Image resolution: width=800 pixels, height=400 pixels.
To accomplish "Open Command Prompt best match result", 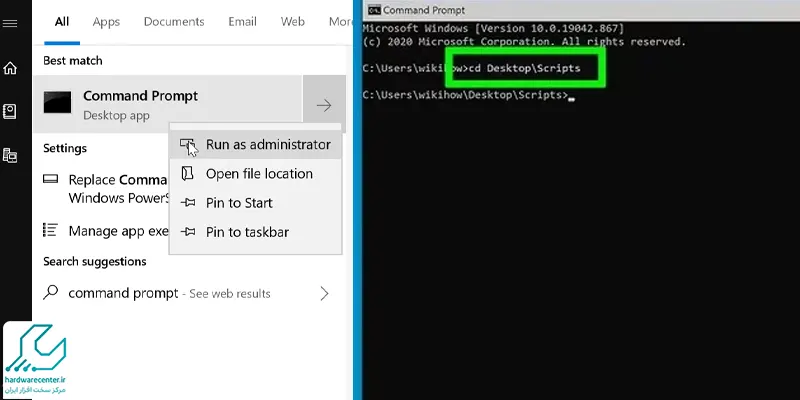I will 168,105.
